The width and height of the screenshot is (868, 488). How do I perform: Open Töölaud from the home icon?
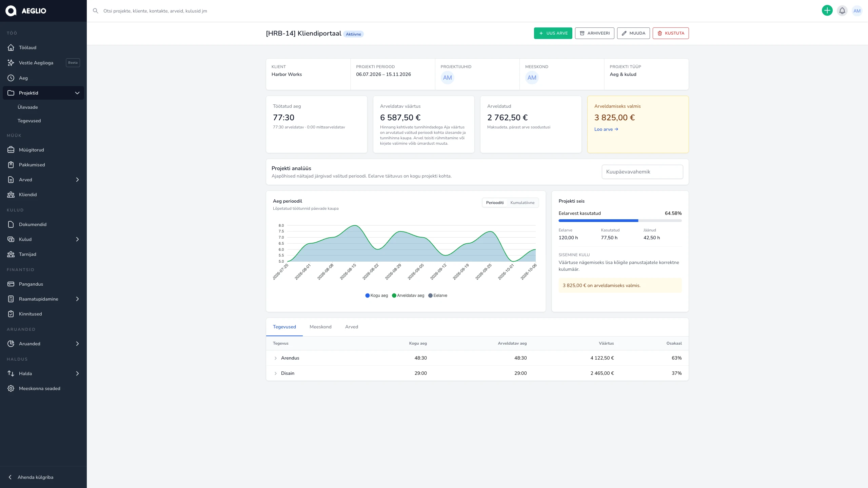[11, 47]
